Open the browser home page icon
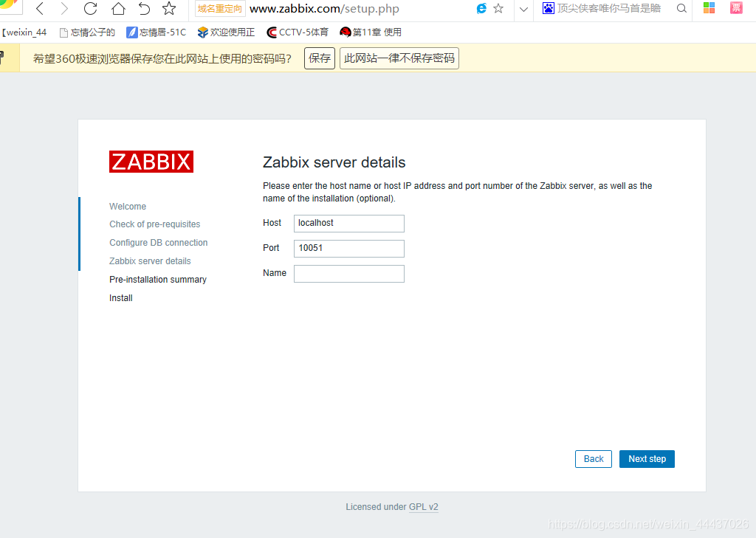The width and height of the screenshot is (756, 538). pyautogui.click(x=118, y=8)
